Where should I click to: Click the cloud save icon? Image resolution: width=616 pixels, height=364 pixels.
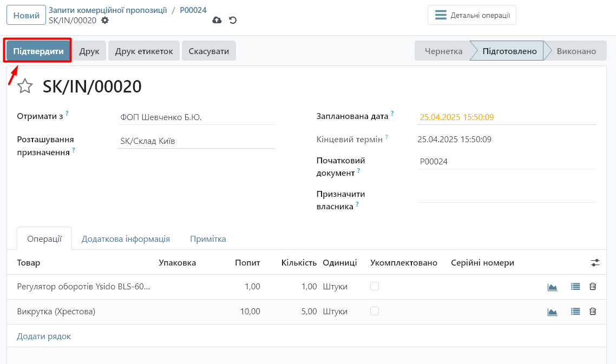217,20
